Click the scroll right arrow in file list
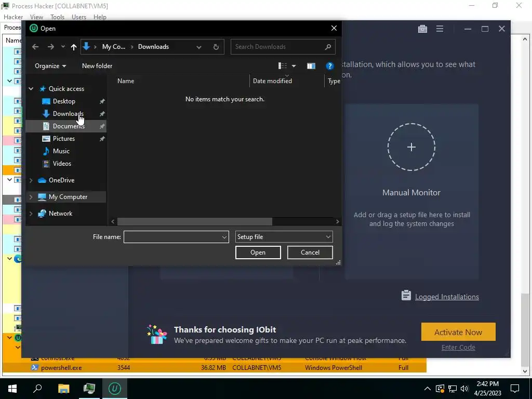This screenshot has height=399, width=532. click(337, 221)
